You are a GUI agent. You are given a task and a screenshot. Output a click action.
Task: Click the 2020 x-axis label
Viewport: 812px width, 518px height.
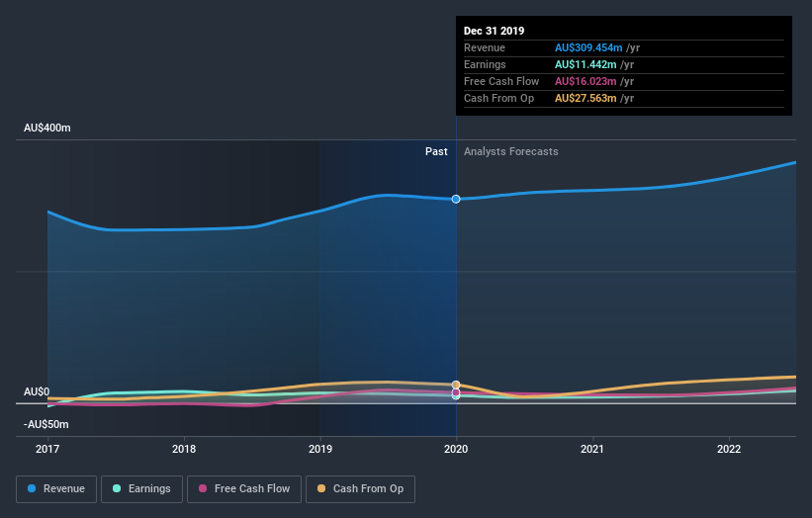(456, 449)
